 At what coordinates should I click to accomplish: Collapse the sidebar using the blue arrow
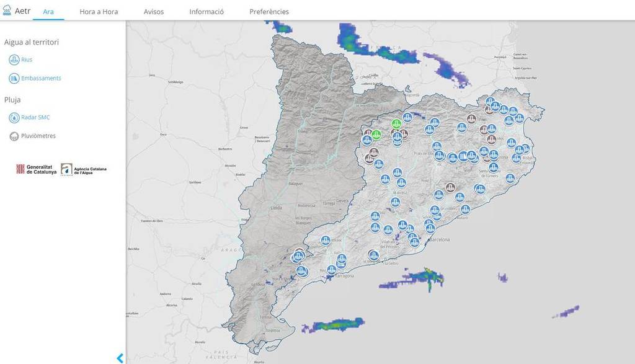120,357
